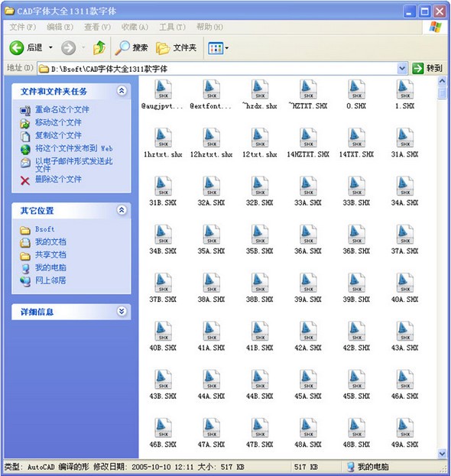
Task: Click the rename this file link
Action: (62, 109)
